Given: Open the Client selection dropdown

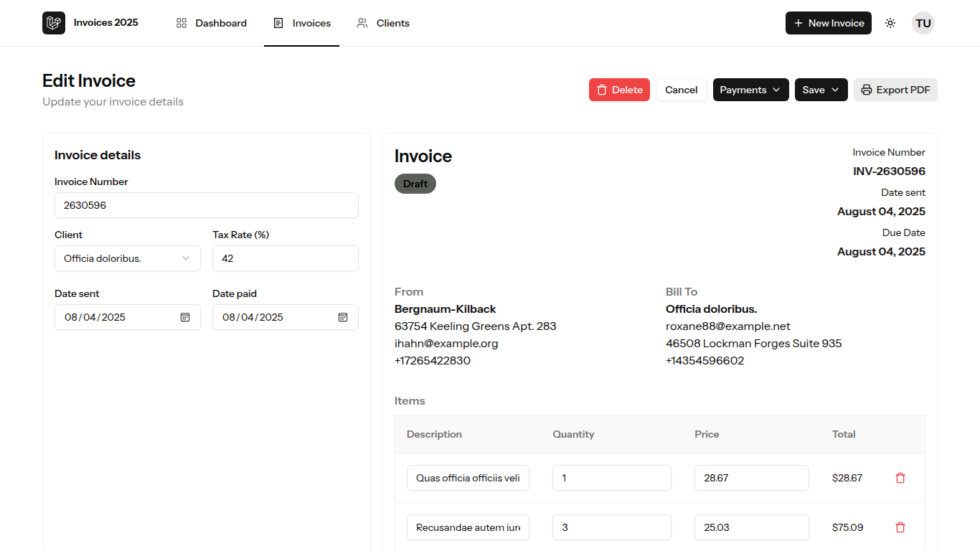Looking at the screenshot, I should pyautogui.click(x=128, y=258).
